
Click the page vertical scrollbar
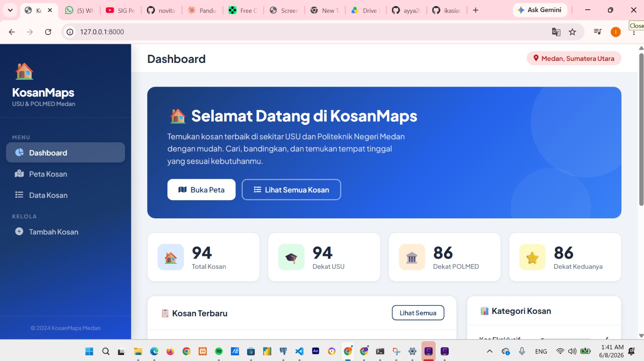coord(641,130)
